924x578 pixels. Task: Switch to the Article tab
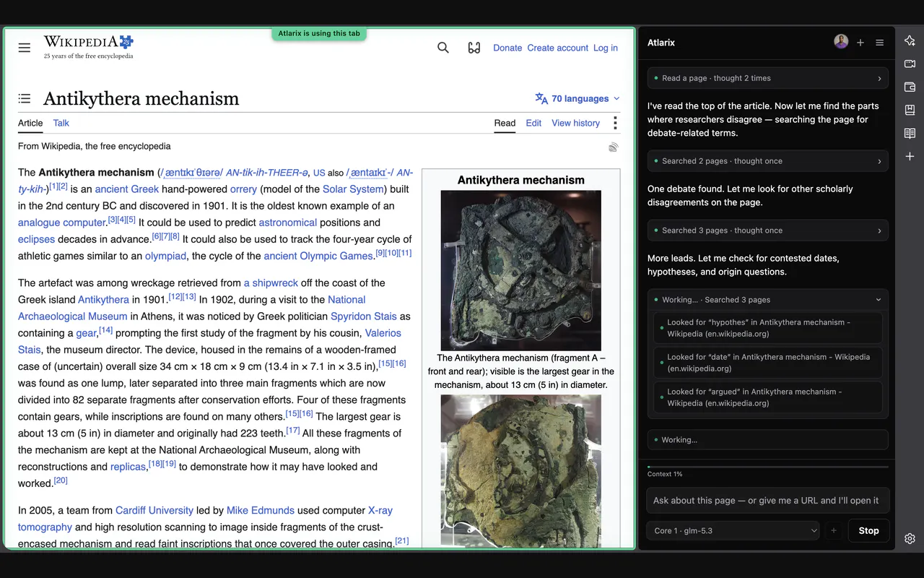(30, 123)
